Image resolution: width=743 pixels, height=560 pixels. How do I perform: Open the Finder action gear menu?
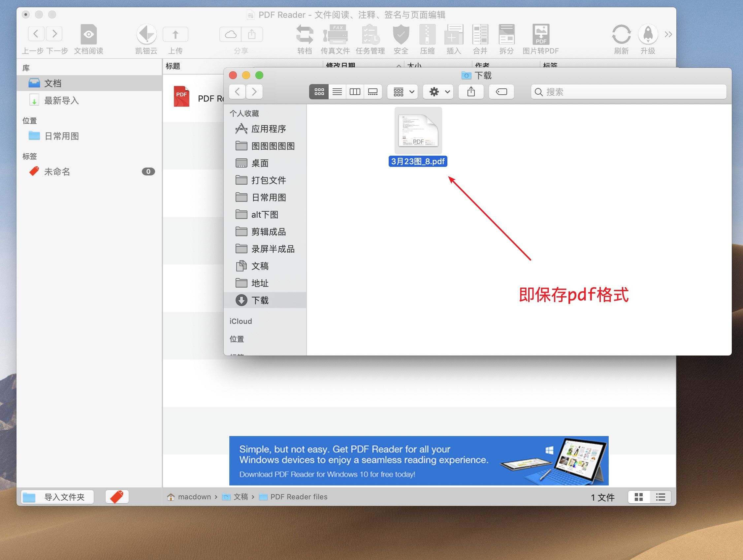click(438, 92)
